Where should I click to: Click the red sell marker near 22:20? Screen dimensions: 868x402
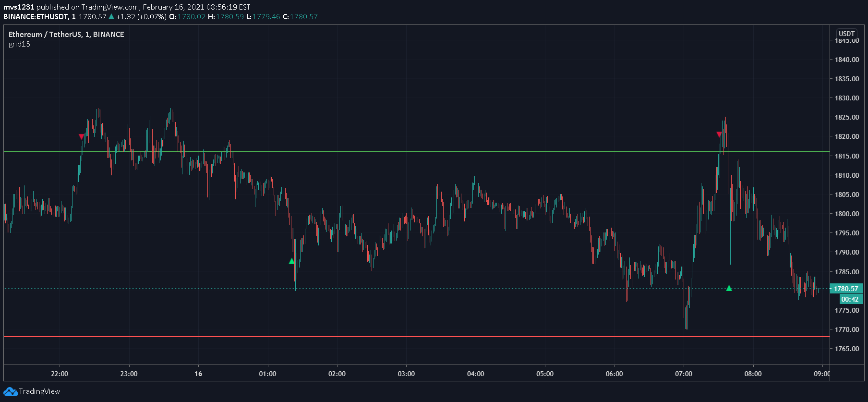point(81,137)
